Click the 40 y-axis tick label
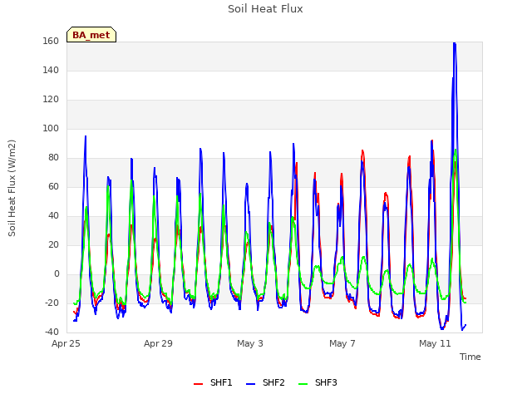Screen dimensions: 532x399 coord(53,216)
